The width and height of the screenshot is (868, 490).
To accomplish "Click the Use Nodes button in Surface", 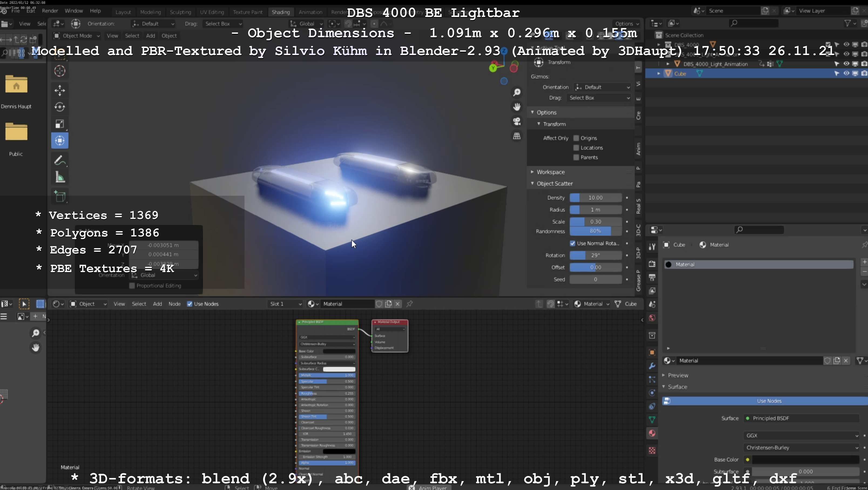I will point(765,401).
